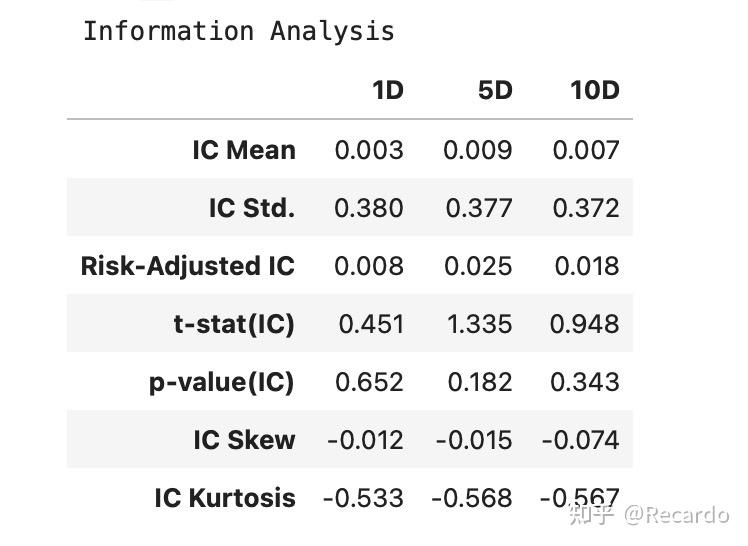748x546 pixels.
Task: Click the 1D IC Kurtosis value -0.533
Action: (x=363, y=498)
